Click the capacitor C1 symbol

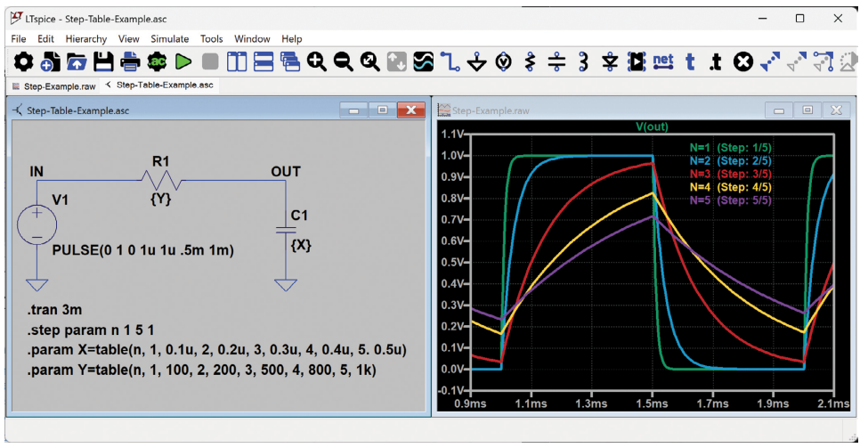[x=286, y=231]
